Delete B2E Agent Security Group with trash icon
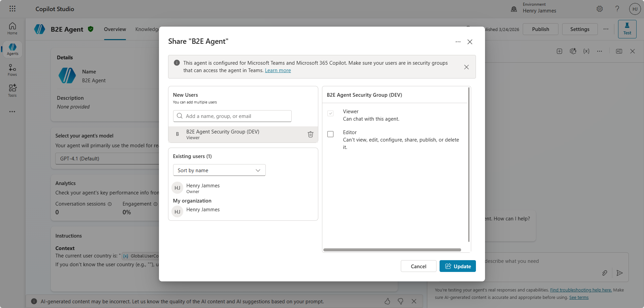Image resolution: width=644 pixels, height=308 pixels. (x=310, y=134)
